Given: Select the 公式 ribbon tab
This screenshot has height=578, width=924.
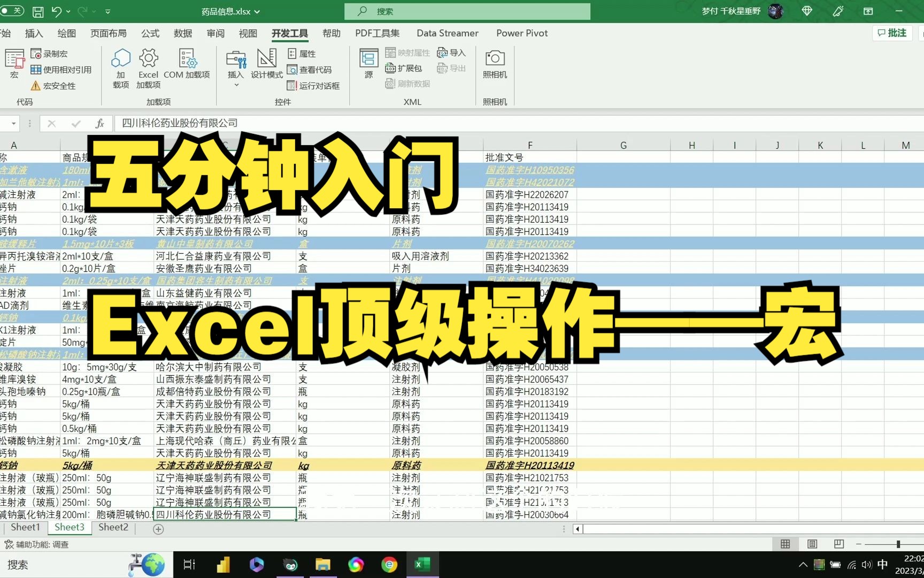Looking at the screenshot, I should point(150,33).
